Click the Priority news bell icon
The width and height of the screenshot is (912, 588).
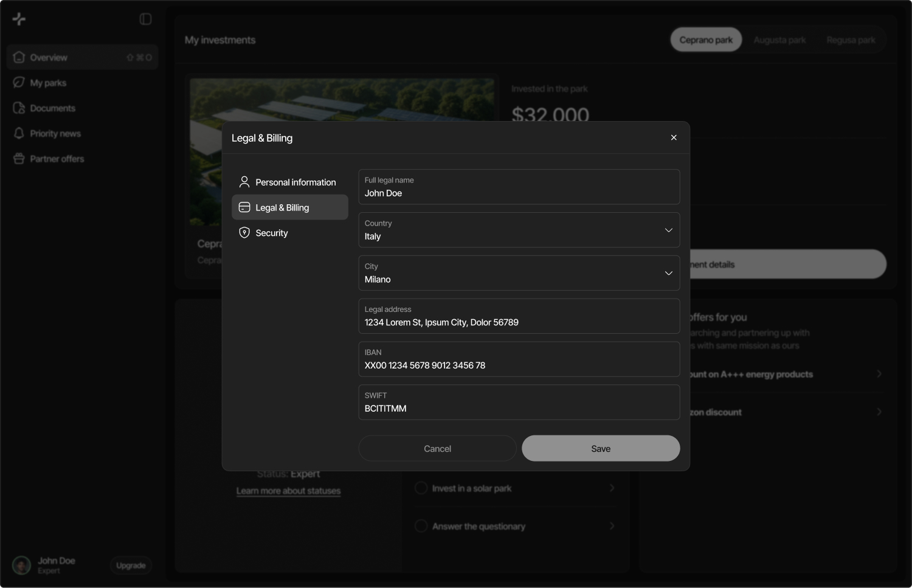point(19,133)
